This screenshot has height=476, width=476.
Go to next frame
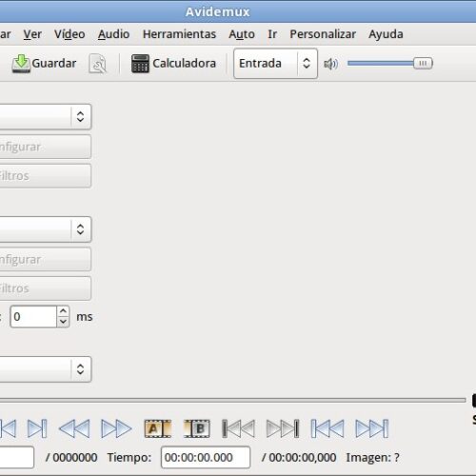coord(37,428)
